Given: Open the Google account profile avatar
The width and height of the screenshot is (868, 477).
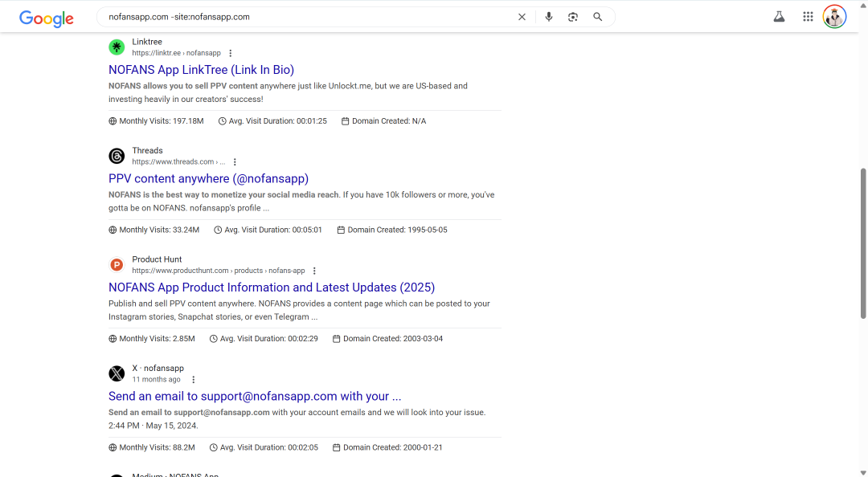Looking at the screenshot, I should pos(834,17).
